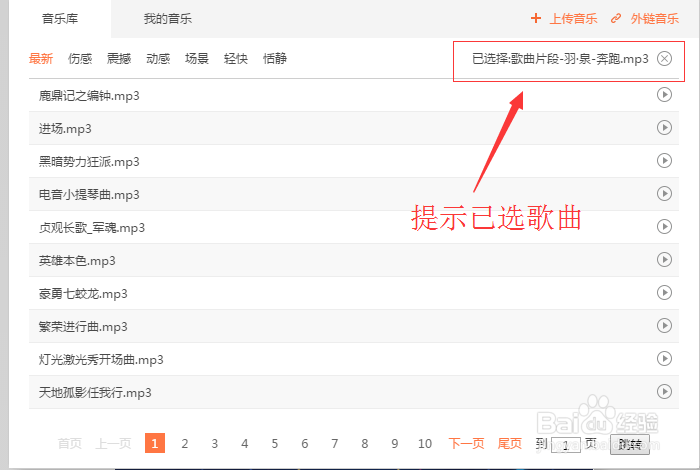Go to page 8

[365, 443]
